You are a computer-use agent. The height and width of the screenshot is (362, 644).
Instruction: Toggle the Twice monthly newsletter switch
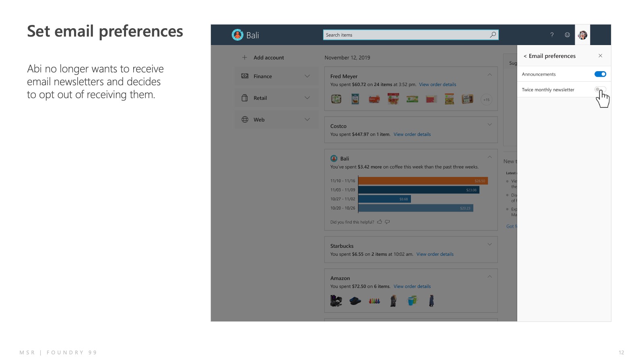pos(600,89)
